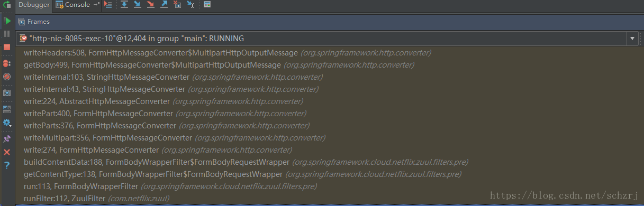
Task: Stop the debug session red square
Action: (7, 47)
